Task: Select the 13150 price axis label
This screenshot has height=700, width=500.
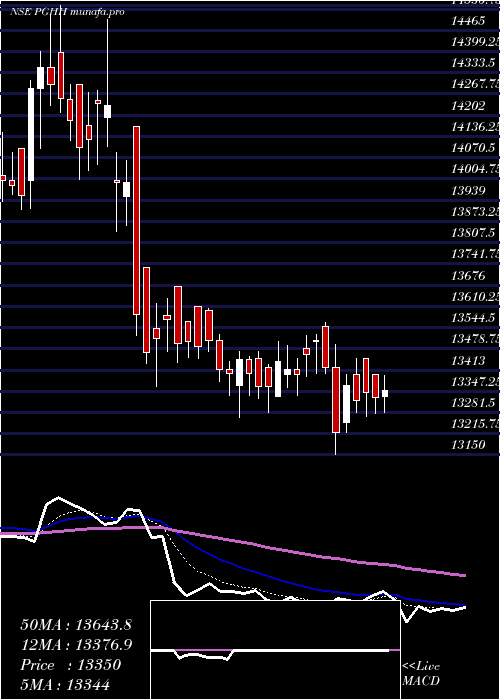Action: (468, 445)
